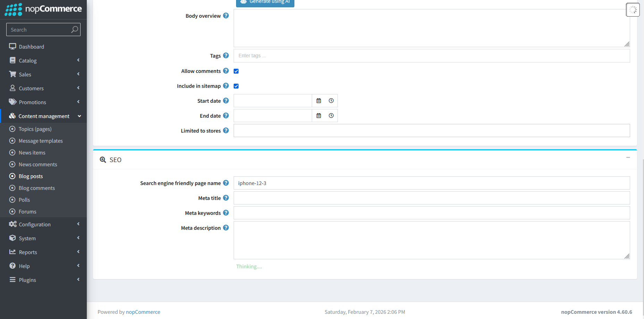Click the loading spinner indicator at top right
644x319 pixels.
click(633, 9)
